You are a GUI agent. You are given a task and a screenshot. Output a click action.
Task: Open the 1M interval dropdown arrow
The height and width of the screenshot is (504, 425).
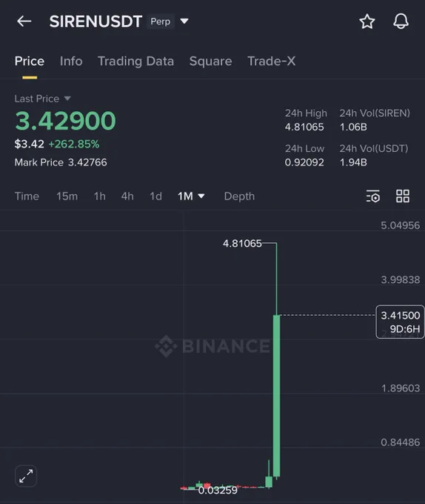point(201,196)
